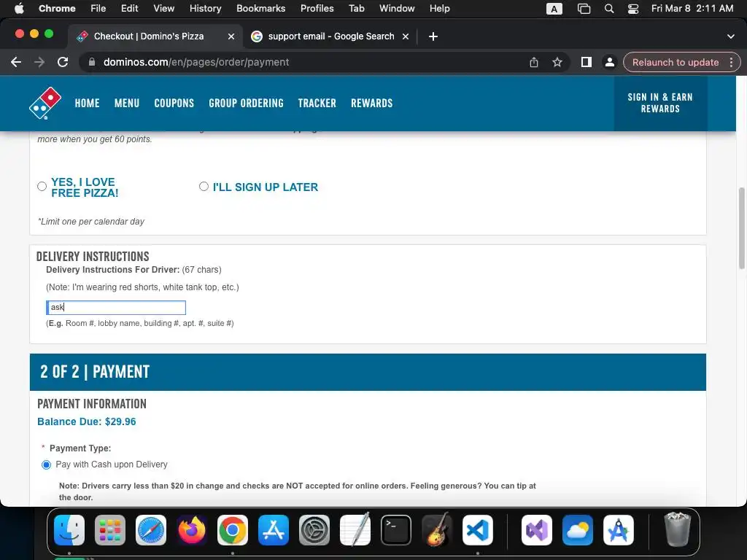
Task: Launch Safari from the dock
Action: point(151,530)
